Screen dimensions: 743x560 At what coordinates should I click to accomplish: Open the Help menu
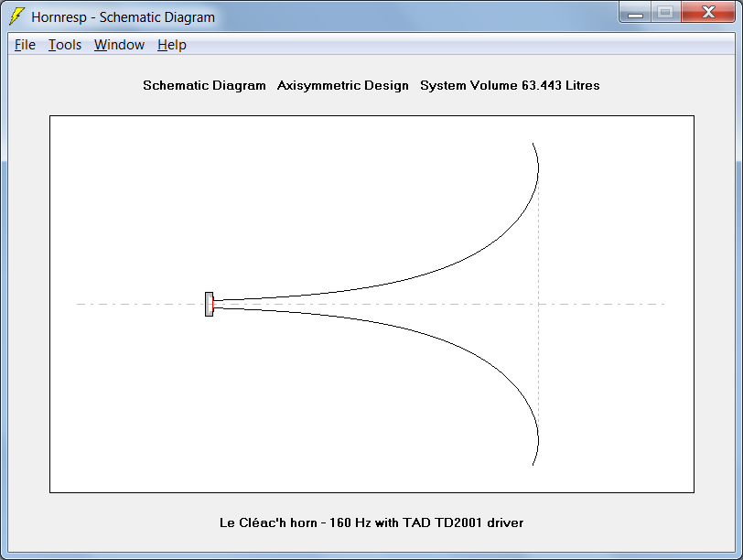coord(171,45)
